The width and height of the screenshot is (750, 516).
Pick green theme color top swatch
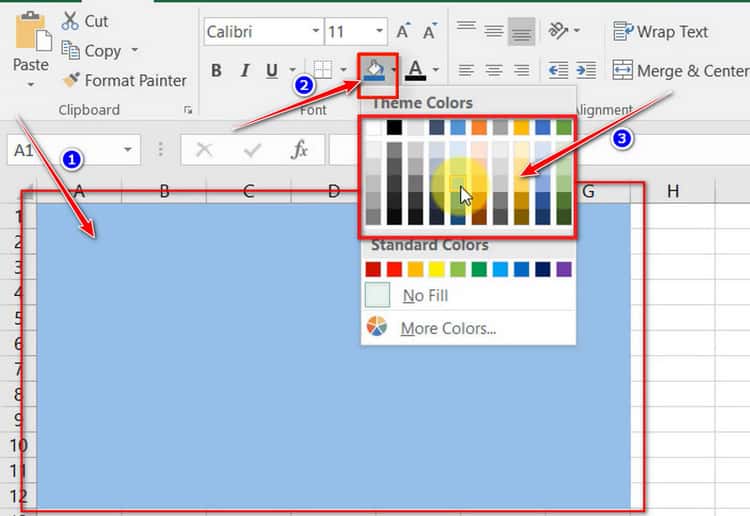pyautogui.click(x=564, y=127)
